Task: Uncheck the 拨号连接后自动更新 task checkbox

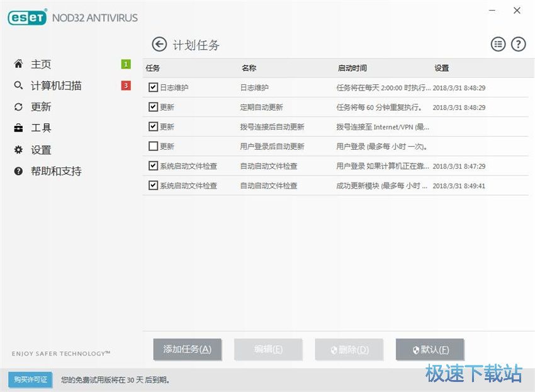Action: (153, 126)
